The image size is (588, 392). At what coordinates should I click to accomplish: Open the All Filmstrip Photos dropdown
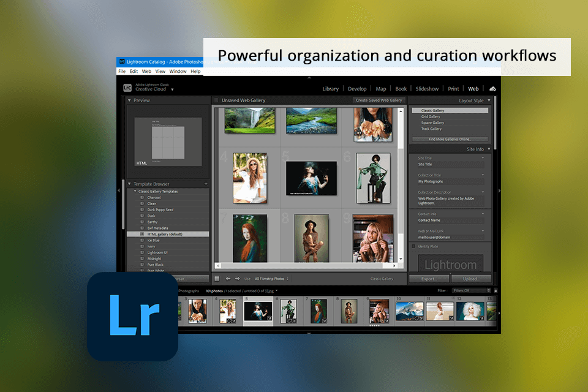point(271,279)
